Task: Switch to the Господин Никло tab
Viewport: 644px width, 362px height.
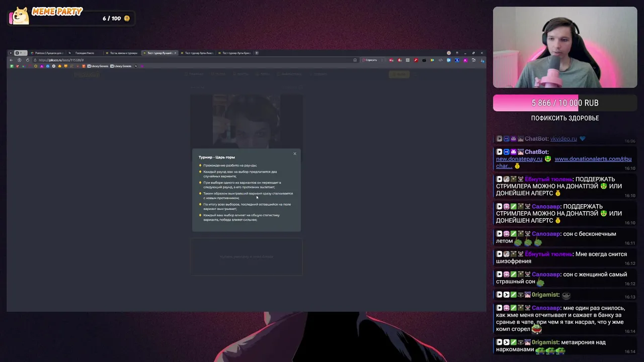Action: point(85,53)
